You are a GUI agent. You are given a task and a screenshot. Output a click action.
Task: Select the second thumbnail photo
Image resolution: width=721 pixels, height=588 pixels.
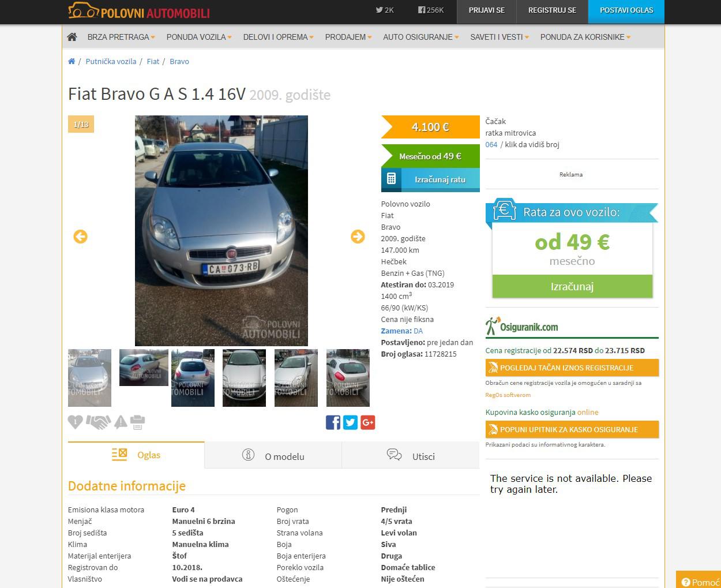pos(144,368)
